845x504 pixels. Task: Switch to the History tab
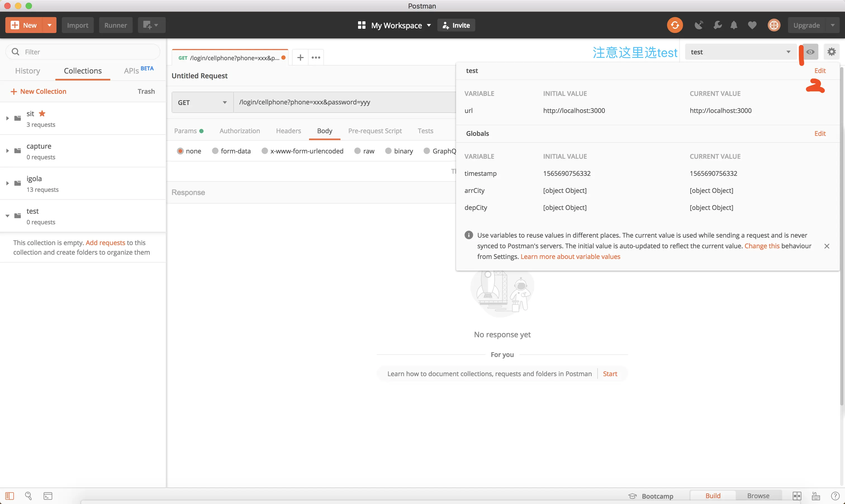tap(27, 71)
